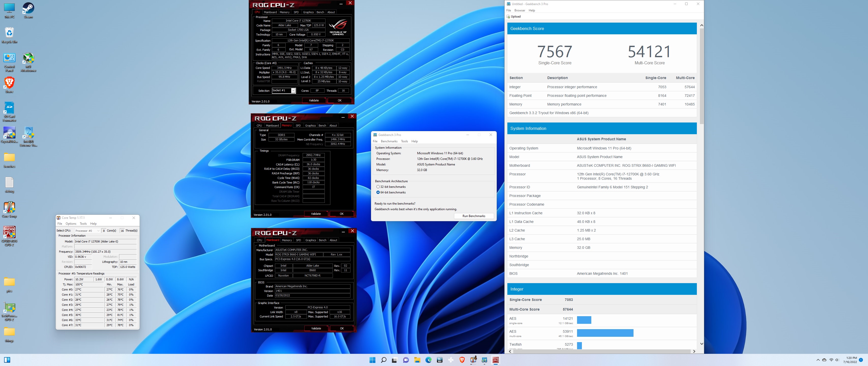
Task: Click the Multi-Core Score 54121
Action: (x=649, y=52)
